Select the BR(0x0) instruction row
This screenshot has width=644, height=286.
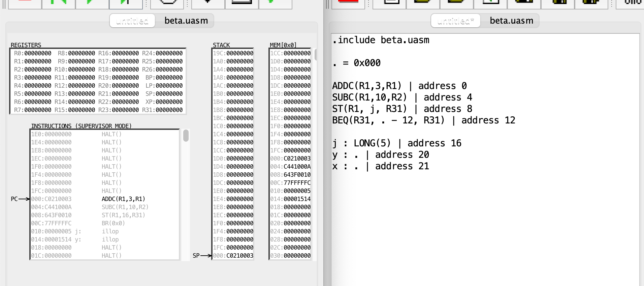tap(104, 223)
